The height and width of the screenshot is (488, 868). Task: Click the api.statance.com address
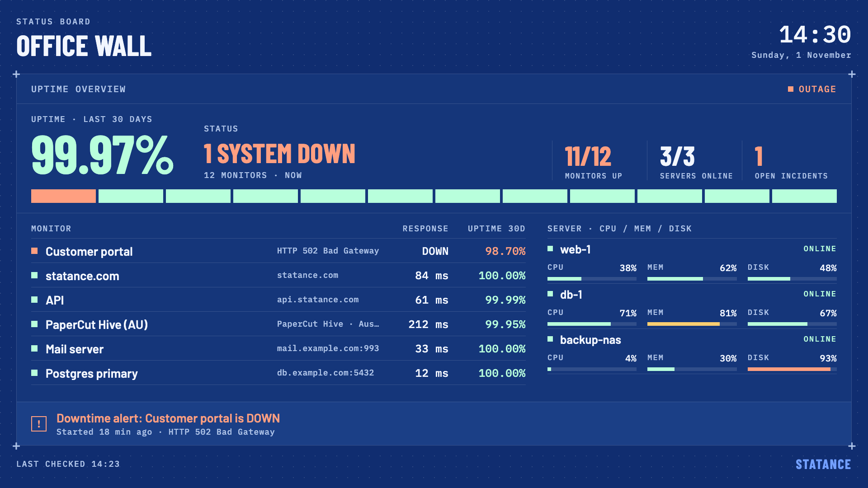click(x=318, y=300)
